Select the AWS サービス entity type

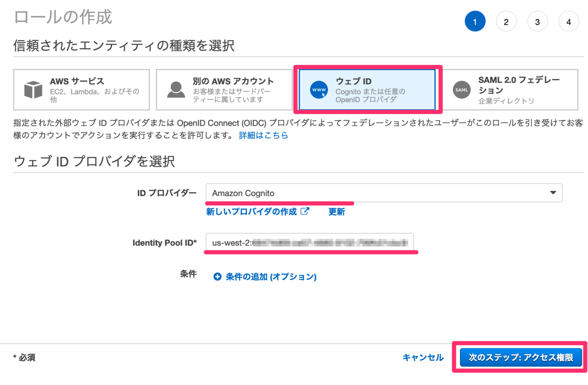81,89
